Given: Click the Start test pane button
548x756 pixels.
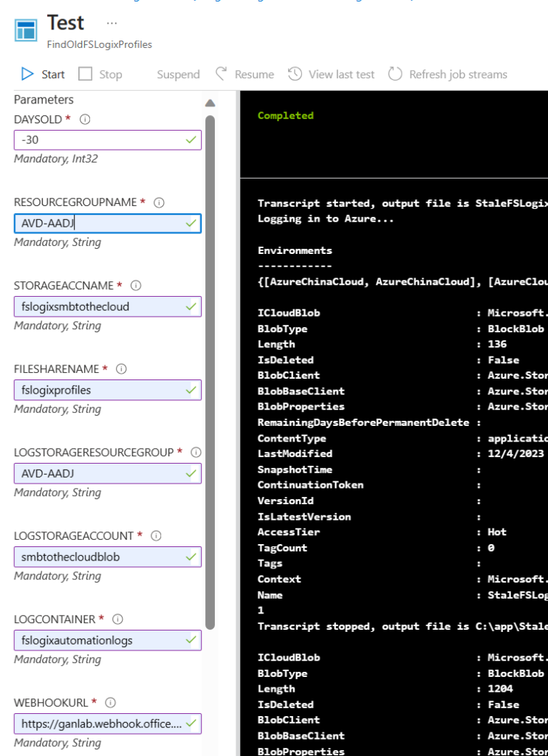Looking at the screenshot, I should [x=43, y=74].
